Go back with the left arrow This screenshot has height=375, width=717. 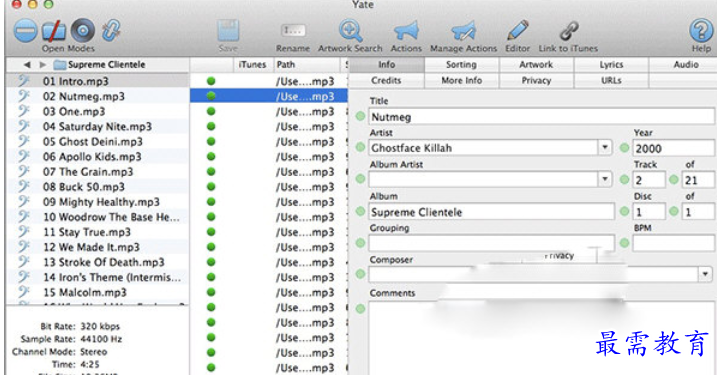(x=27, y=65)
